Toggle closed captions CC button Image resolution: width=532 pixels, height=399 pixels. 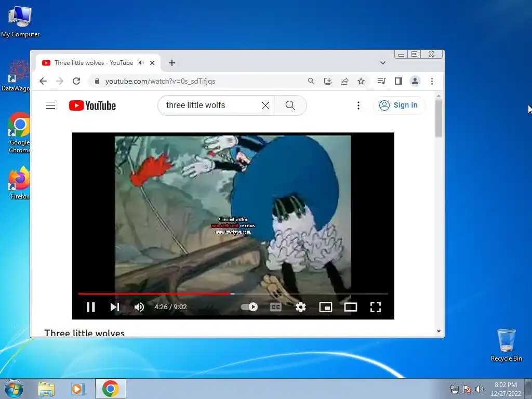click(x=275, y=307)
